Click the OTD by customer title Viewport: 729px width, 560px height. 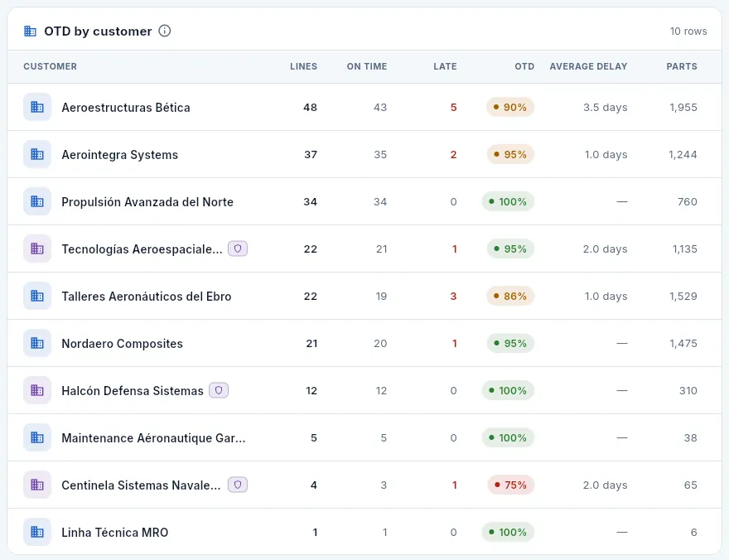pyautogui.click(x=98, y=31)
